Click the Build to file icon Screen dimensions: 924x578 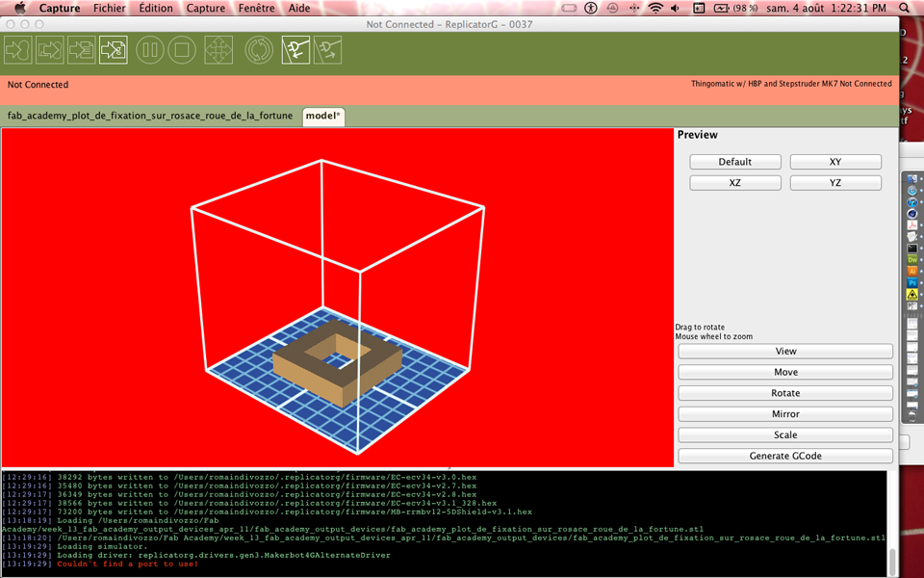[x=82, y=50]
